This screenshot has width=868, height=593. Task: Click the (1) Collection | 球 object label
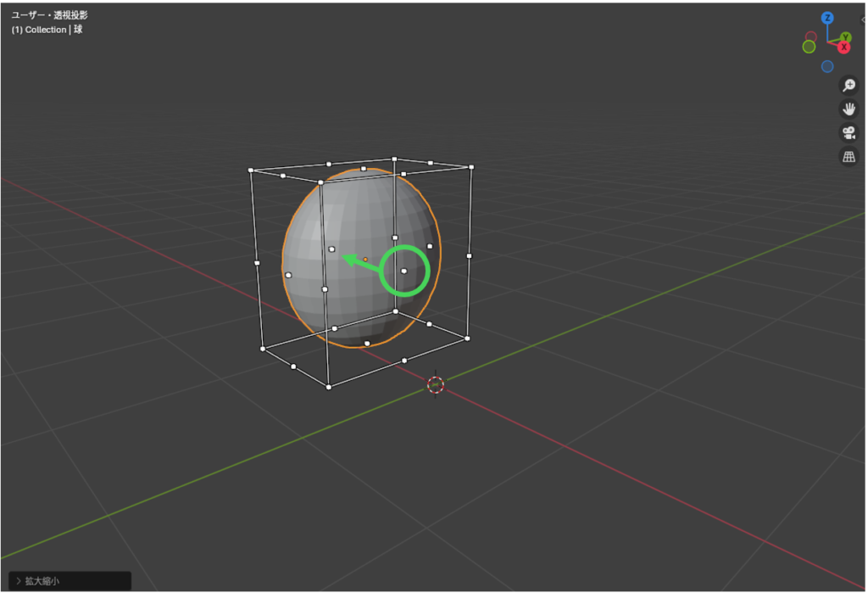(47, 30)
